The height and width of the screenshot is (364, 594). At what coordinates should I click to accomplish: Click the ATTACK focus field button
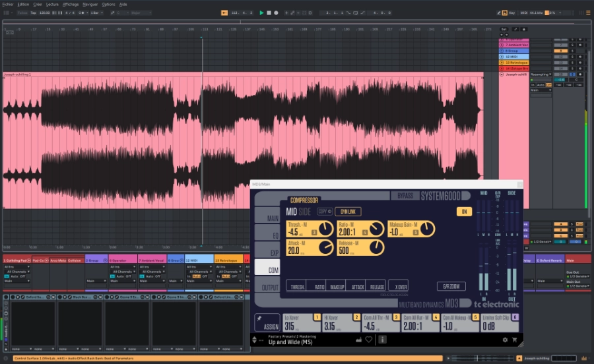coord(356,286)
